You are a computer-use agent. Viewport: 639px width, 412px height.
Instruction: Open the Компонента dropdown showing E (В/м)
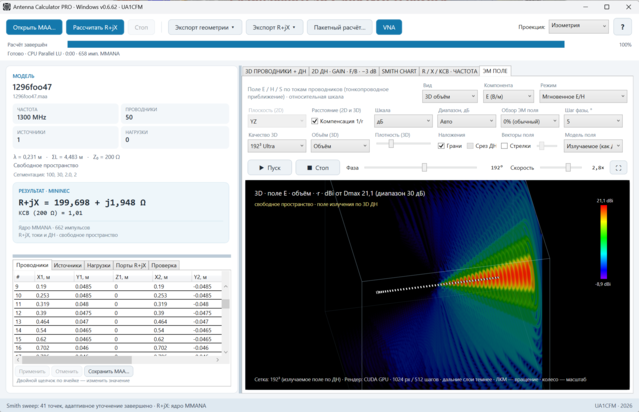508,97
